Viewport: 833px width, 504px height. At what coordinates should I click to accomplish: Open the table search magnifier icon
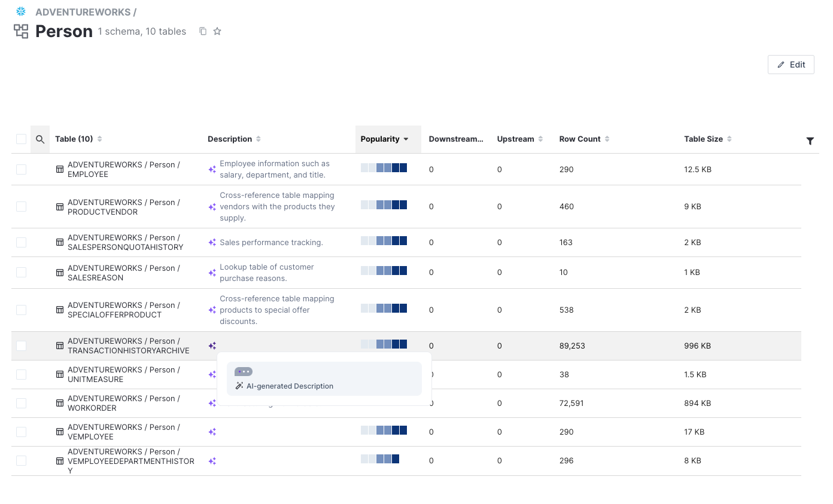40,139
